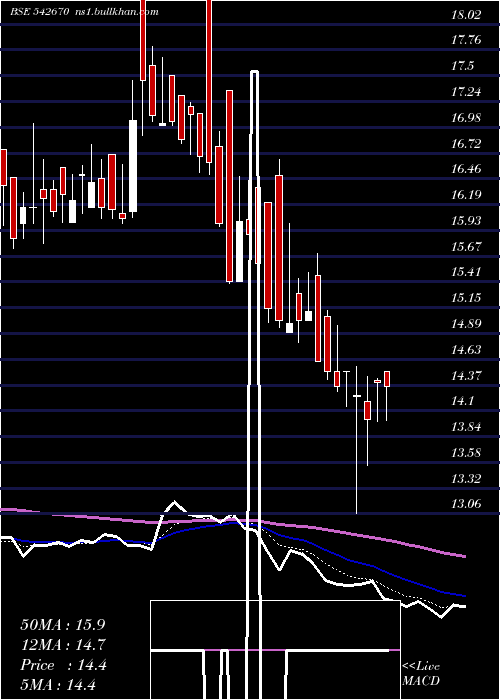Click the ns1.bullkhan.com watermark text
The image size is (500, 700).
(x=115, y=12)
